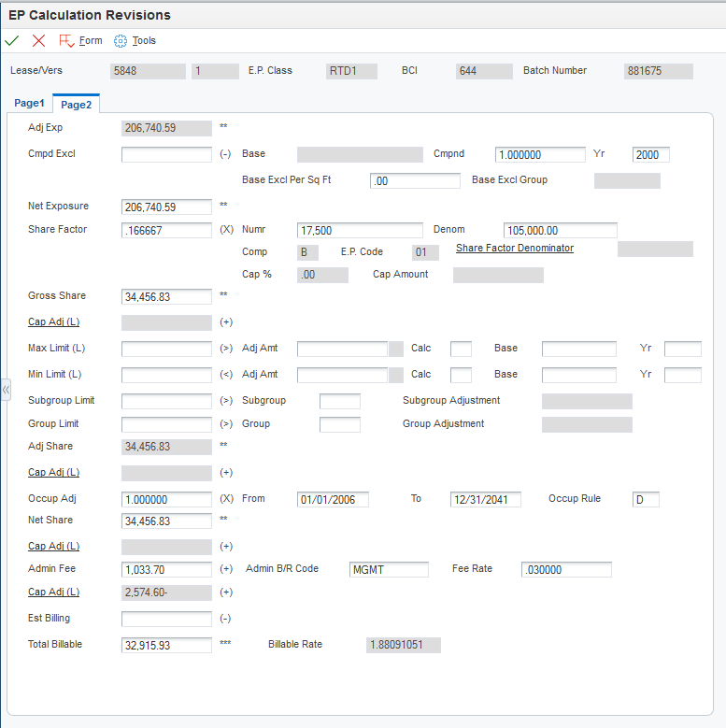The image size is (726, 728).
Task: Click the green OK checkmark icon
Action: click(12, 40)
